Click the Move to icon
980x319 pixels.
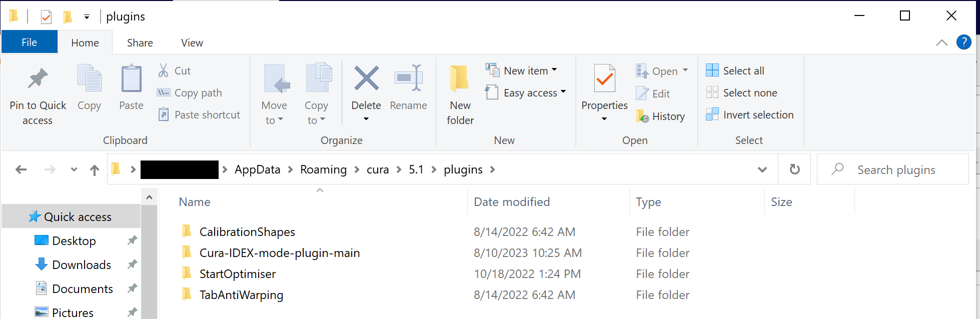pos(276,78)
